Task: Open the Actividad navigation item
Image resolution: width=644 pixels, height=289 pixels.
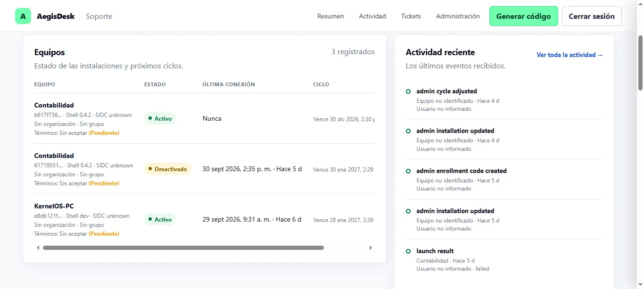Action: tap(372, 16)
